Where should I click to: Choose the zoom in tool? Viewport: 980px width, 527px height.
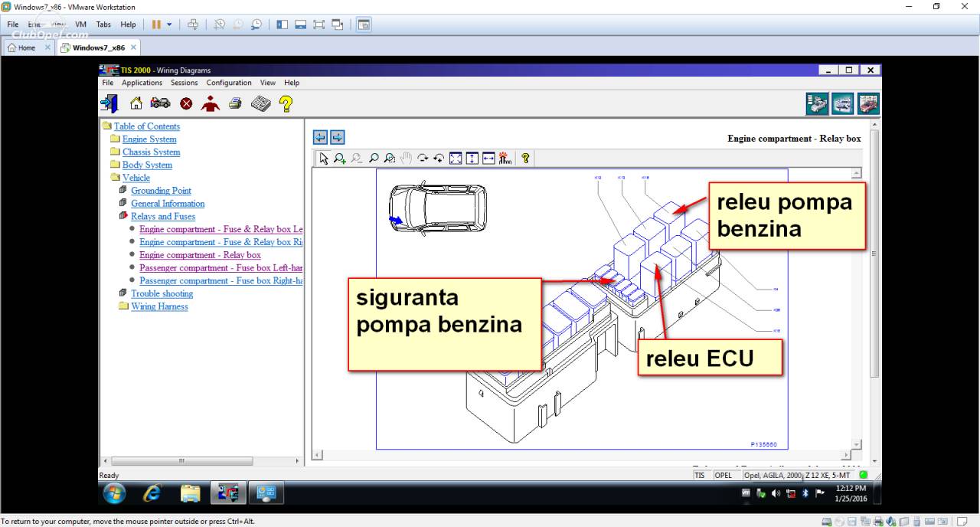pos(340,159)
